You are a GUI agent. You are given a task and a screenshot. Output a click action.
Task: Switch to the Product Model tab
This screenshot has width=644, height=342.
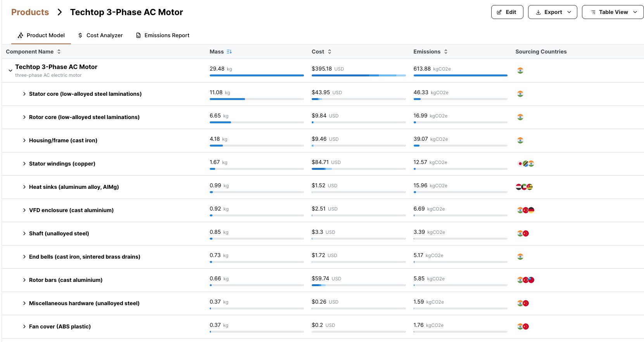pos(41,35)
